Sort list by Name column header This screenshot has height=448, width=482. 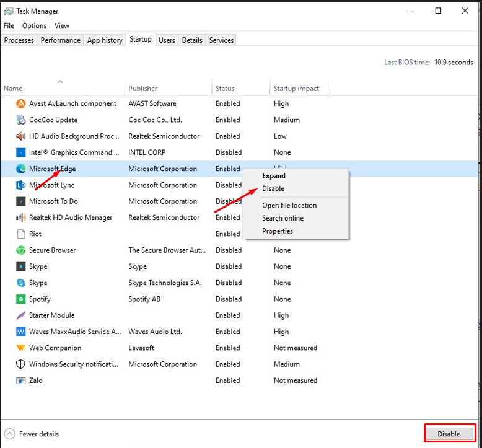point(13,89)
